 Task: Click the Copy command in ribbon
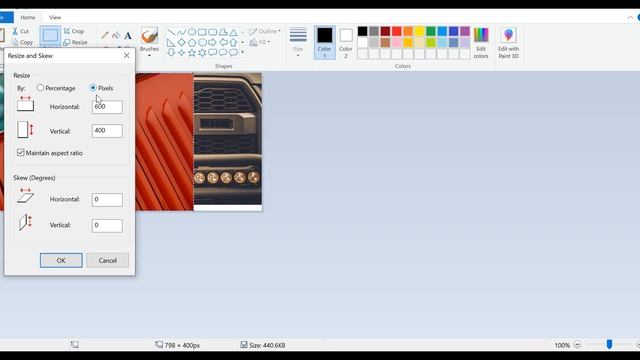[x=22, y=42]
